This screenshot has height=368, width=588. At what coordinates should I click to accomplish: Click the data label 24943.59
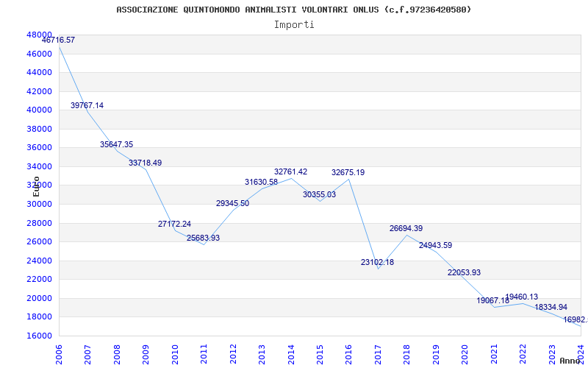pos(435,246)
